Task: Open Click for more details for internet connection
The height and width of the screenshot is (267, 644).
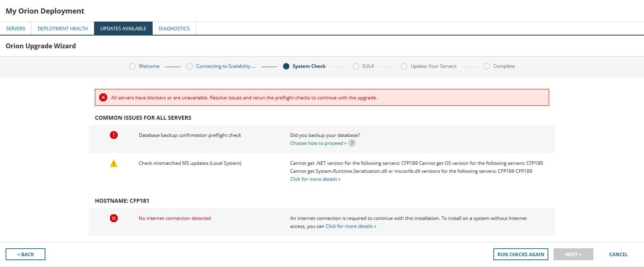Action: (x=351, y=226)
